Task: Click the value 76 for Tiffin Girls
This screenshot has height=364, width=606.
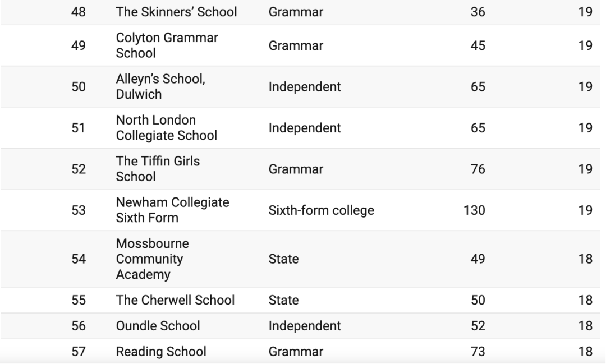Action: [478, 169]
